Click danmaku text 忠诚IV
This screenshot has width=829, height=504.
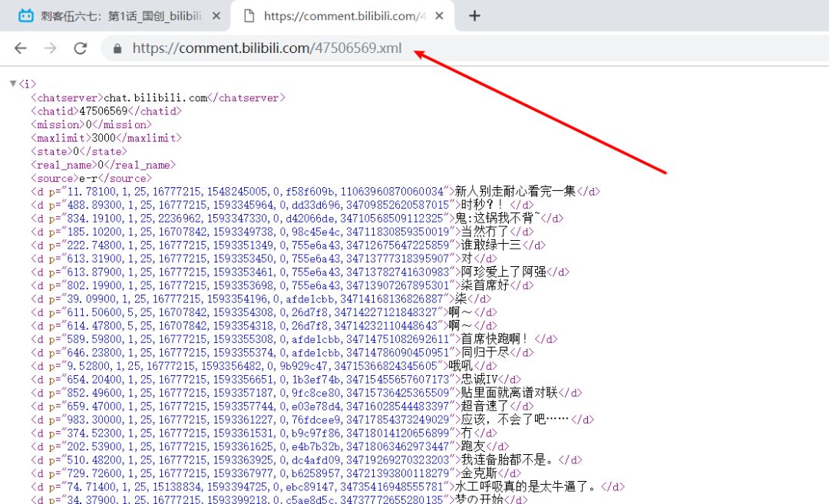[479, 379]
